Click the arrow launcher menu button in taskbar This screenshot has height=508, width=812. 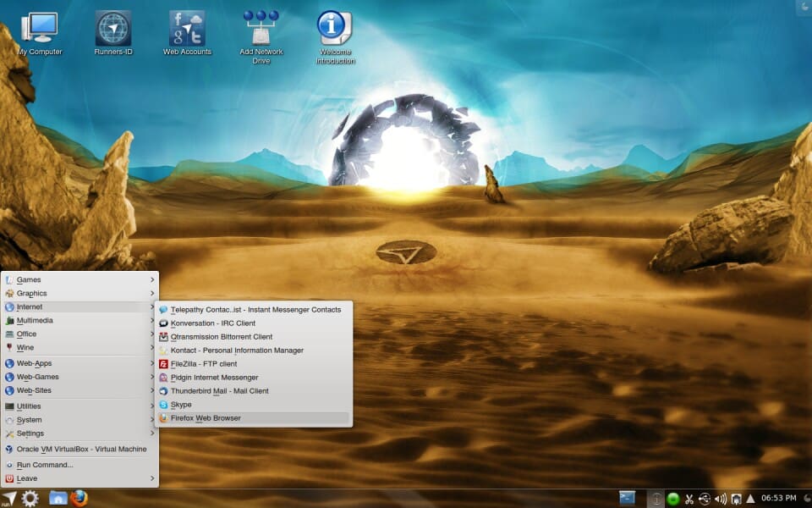click(x=8, y=499)
